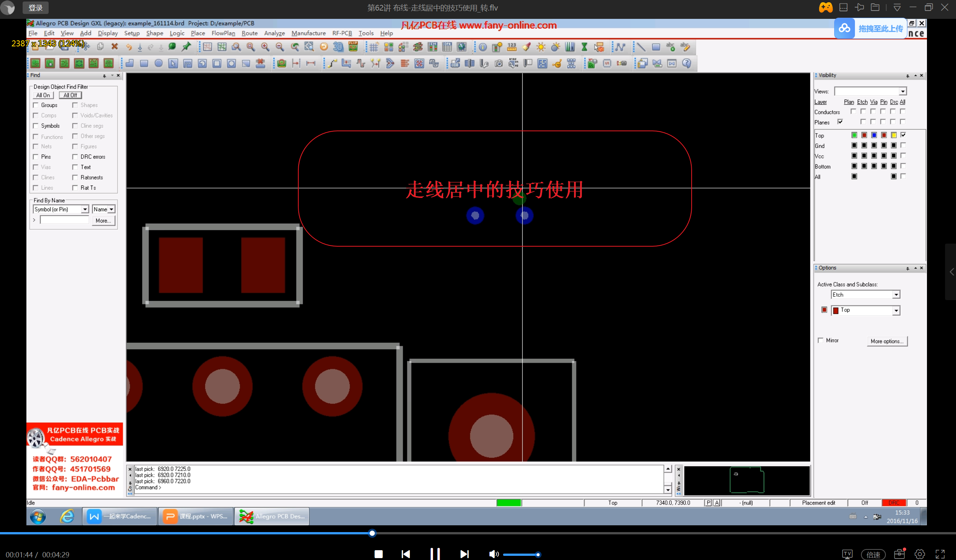Open the Views dropdown in Visibility

pyautogui.click(x=903, y=91)
